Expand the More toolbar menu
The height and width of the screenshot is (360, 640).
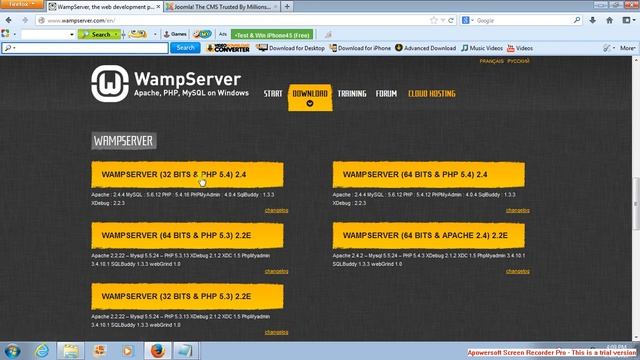(628, 48)
